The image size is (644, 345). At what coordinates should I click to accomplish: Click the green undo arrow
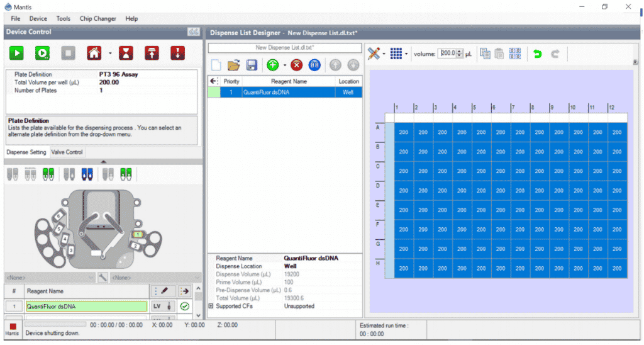(x=538, y=54)
